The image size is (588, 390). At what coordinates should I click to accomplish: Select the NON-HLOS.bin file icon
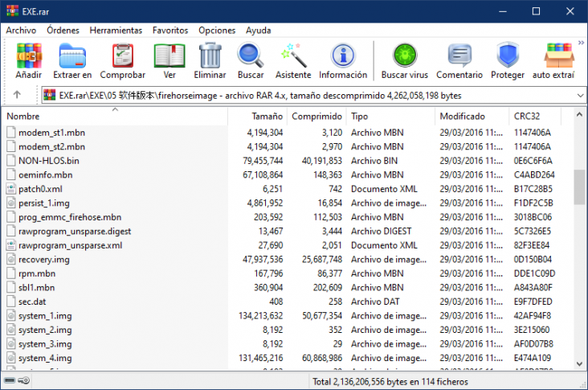tap(11, 161)
